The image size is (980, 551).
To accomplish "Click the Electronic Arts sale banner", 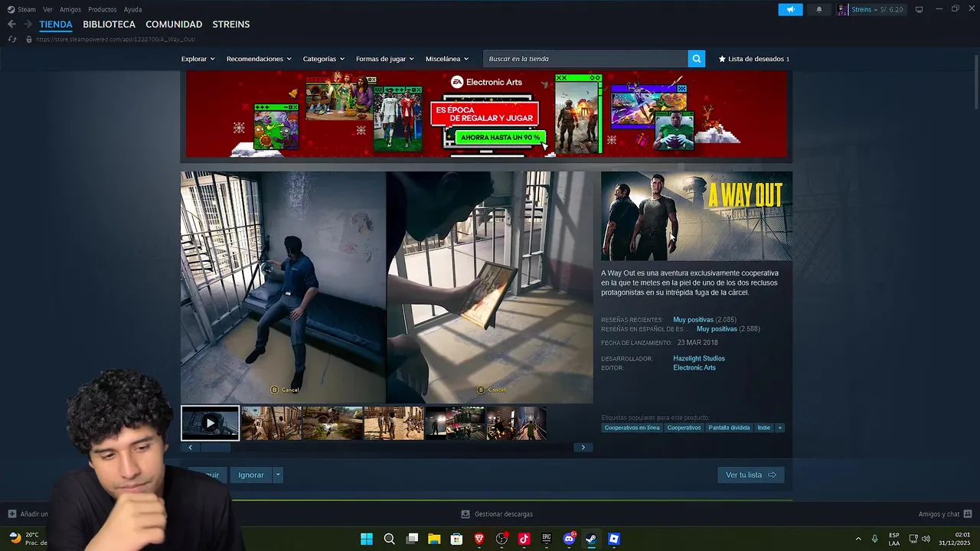I will (486, 114).
